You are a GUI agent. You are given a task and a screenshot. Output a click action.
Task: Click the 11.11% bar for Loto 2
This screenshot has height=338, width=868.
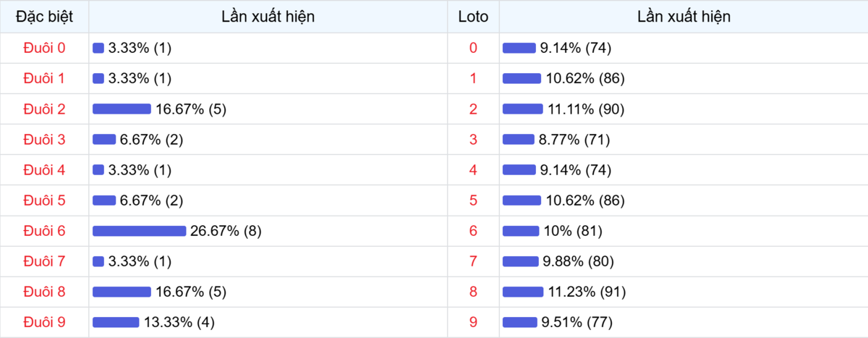(522, 109)
